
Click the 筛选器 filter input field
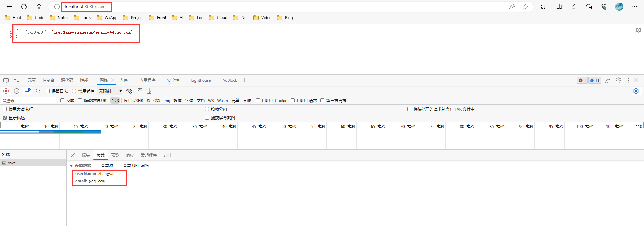point(29,101)
